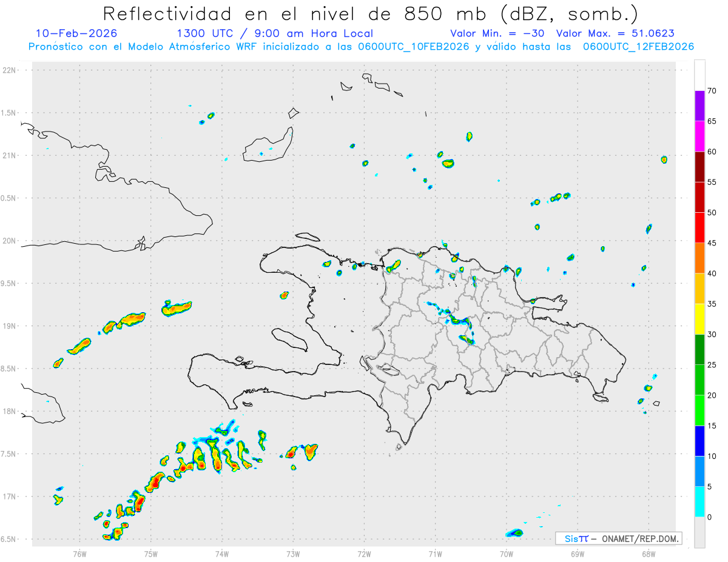Click the dark green 25-30 dBZ legend swatch
The width and height of the screenshot is (728, 562).
699,350
